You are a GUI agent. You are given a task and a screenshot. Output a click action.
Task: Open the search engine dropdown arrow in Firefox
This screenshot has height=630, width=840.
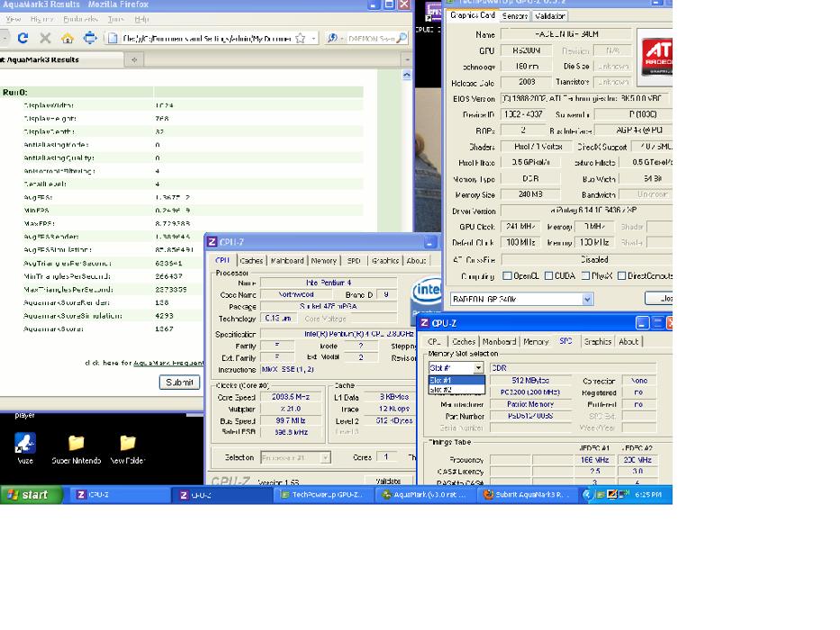[342, 38]
